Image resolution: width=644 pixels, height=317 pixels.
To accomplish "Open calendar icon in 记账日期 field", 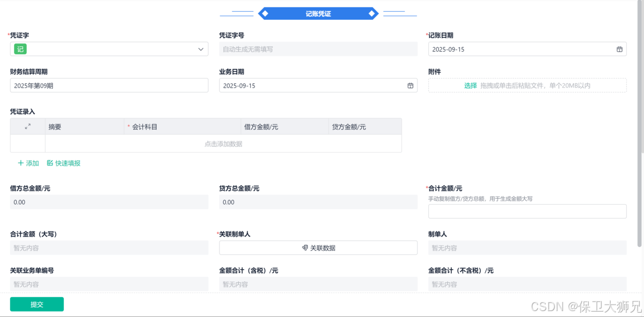I will (x=619, y=49).
